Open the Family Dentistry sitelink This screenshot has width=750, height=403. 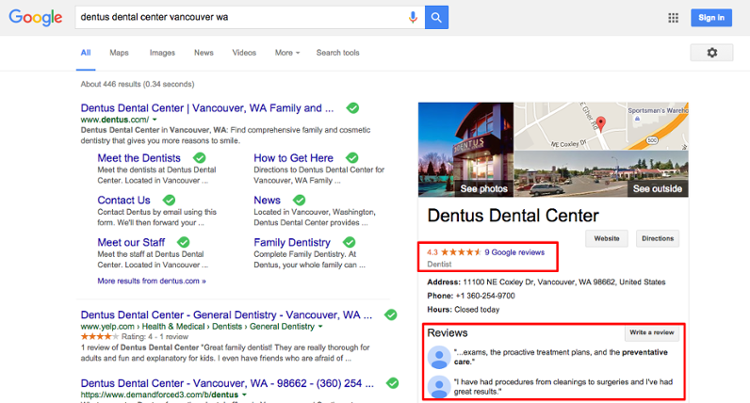click(292, 242)
